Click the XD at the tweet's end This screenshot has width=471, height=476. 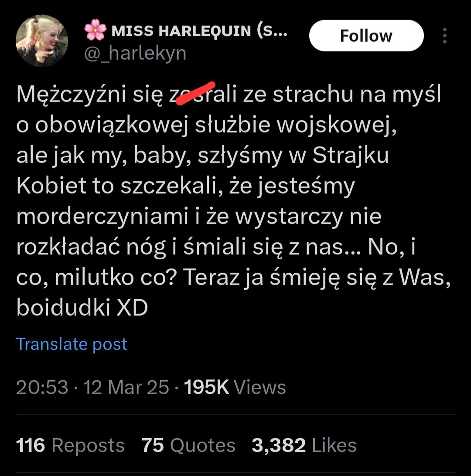(132, 308)
